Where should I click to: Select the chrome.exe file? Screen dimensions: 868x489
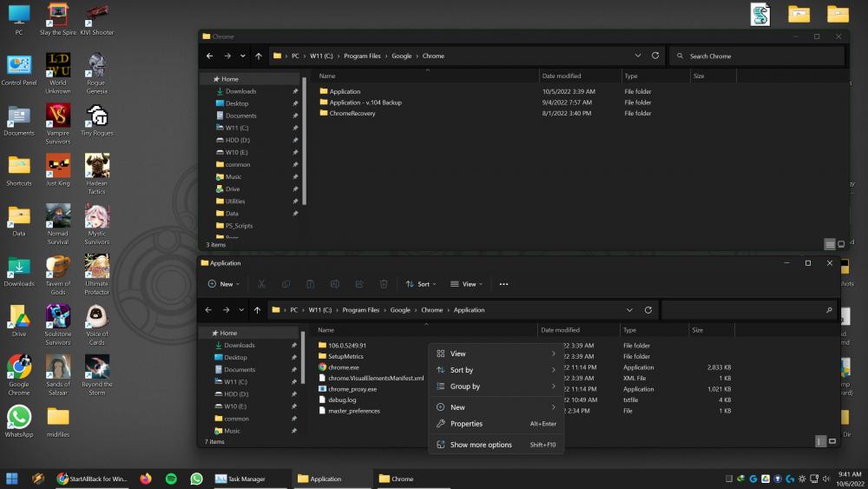pyautogui.click(x=344, y=367)
